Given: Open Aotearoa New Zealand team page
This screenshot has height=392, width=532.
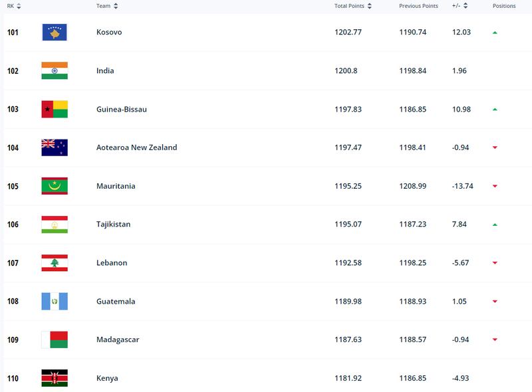Looking at the screenshot, I should [137, 147].
